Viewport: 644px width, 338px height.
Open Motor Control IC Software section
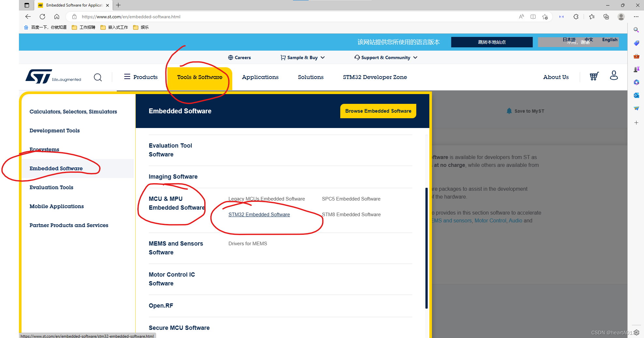coord(172,279)
